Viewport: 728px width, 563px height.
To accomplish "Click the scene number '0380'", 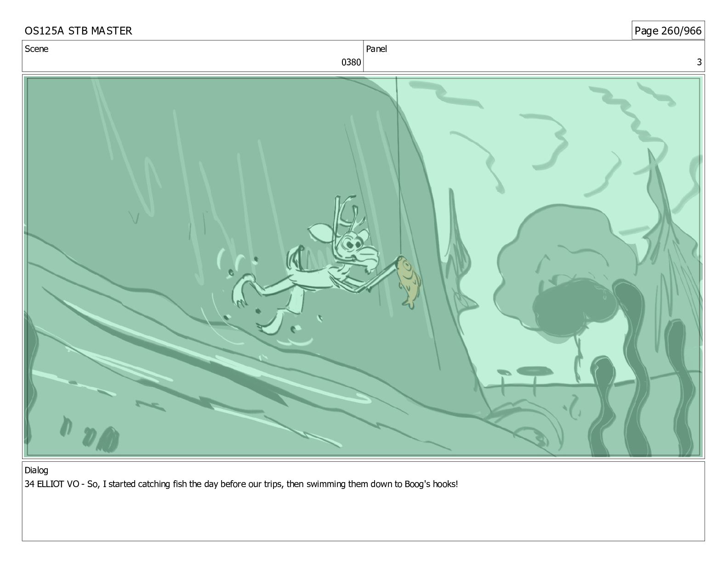I will tap(351, 62).
